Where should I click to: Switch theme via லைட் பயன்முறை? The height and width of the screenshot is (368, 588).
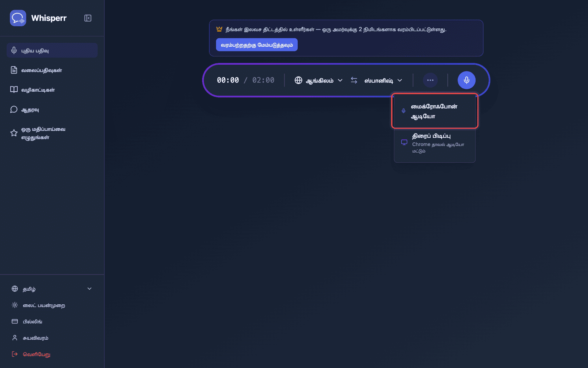[x=52, y=305]
